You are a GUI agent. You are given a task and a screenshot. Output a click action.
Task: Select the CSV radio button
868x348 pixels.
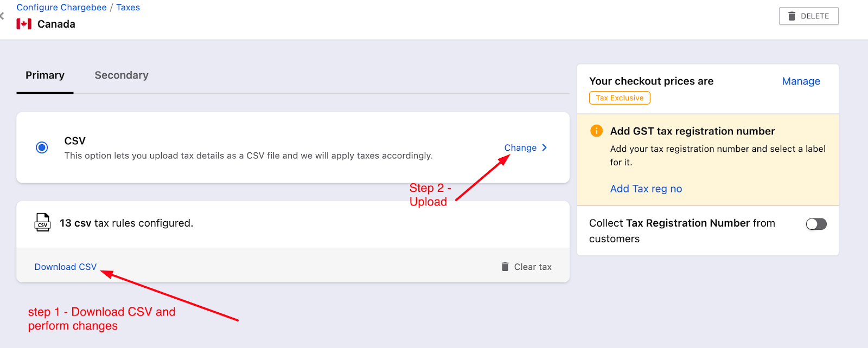(42, 147)
